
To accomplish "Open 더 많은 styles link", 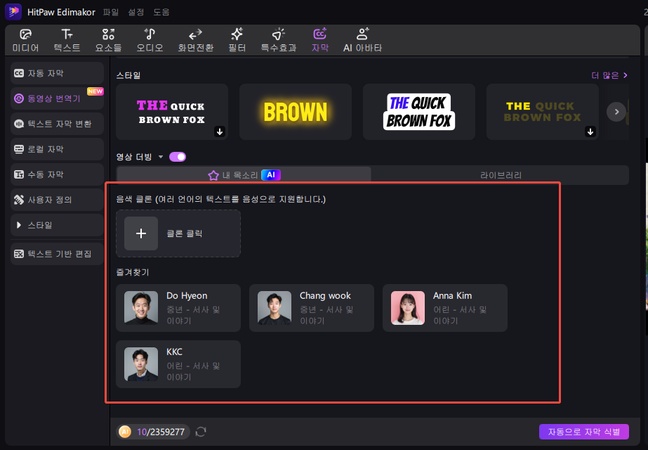I will click(610, 75).
